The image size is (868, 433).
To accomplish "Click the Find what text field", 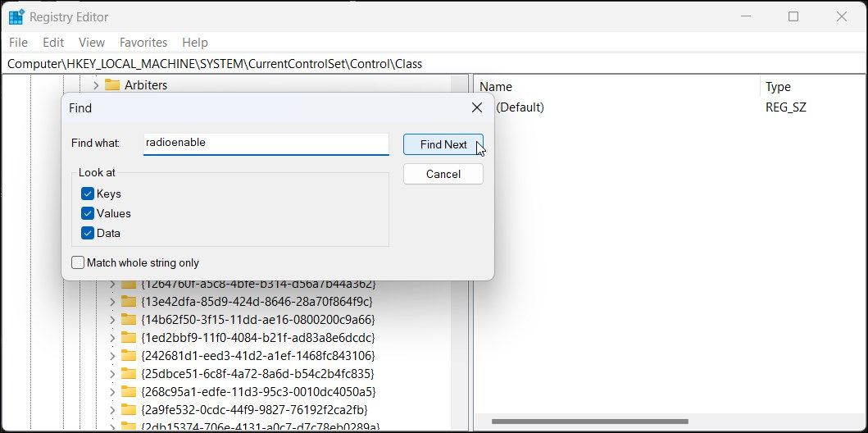I will [266, 144].
